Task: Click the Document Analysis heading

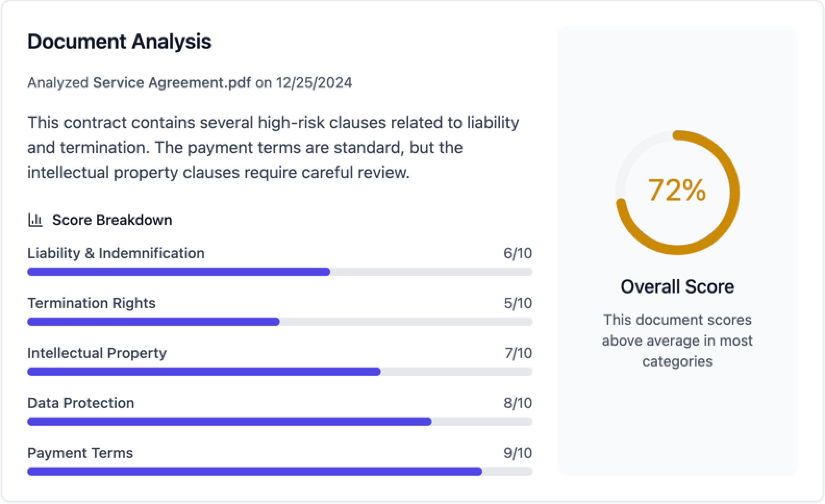Action: (119, 42)
